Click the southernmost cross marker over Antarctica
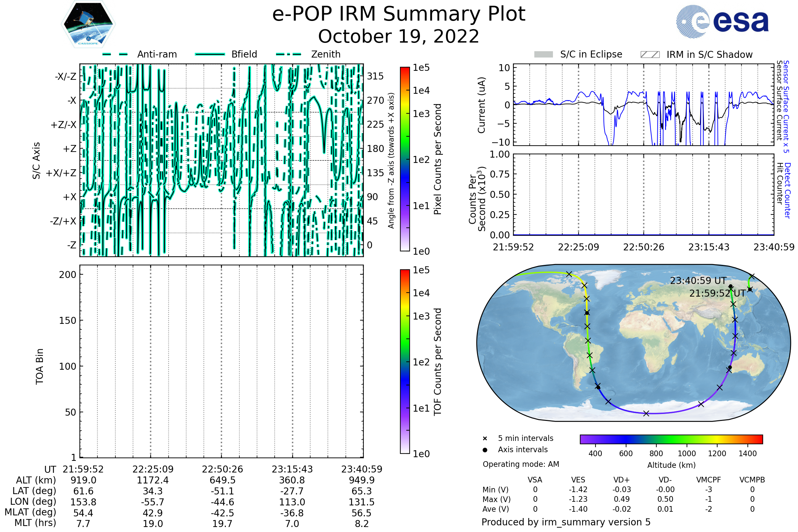The width and height of the screenshot is (798, 532). tap(646, 413)
